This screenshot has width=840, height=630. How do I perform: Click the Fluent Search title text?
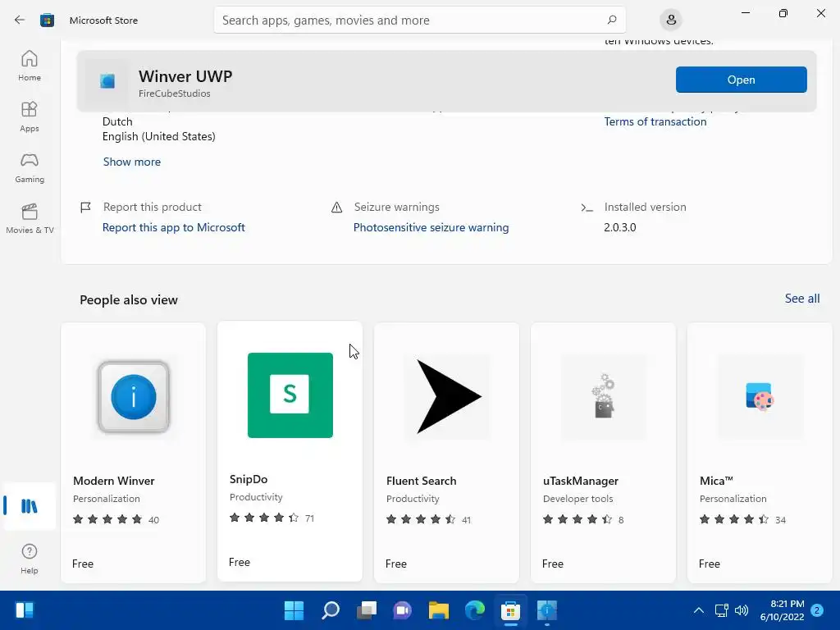421,481
